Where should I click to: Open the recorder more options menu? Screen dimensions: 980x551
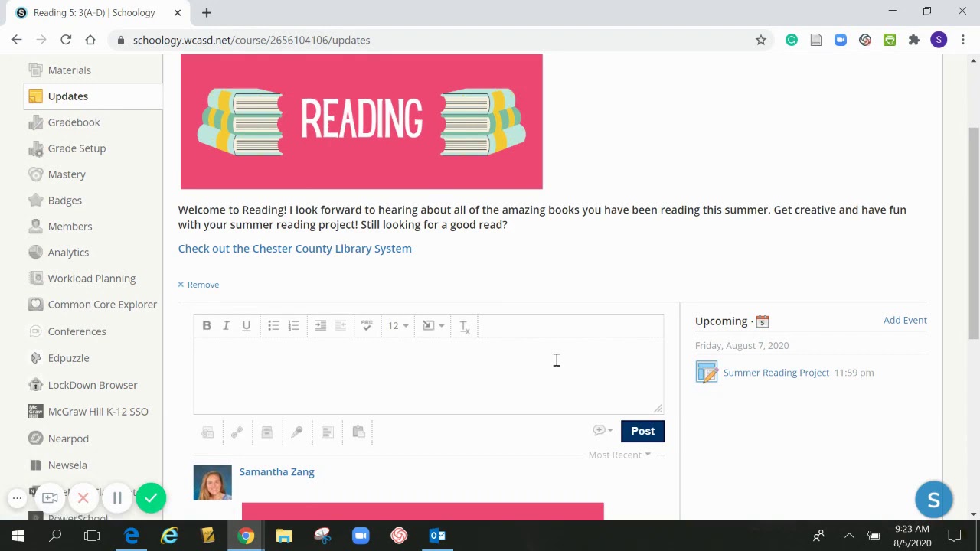tap(17, 498)
